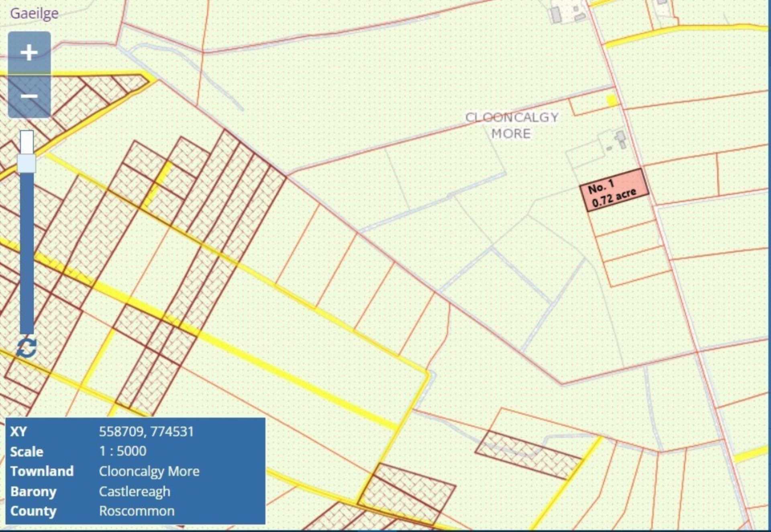The height and width of the screenshot is (532, 771).
Task: Click grey building symbol at map top
Action: [555, 15]
